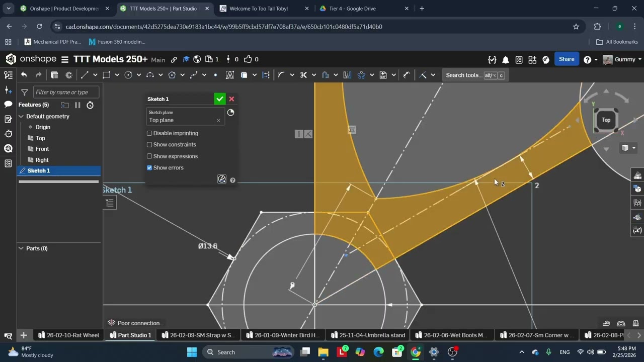Uncheck Show errors checkbox

coord(149,168)
